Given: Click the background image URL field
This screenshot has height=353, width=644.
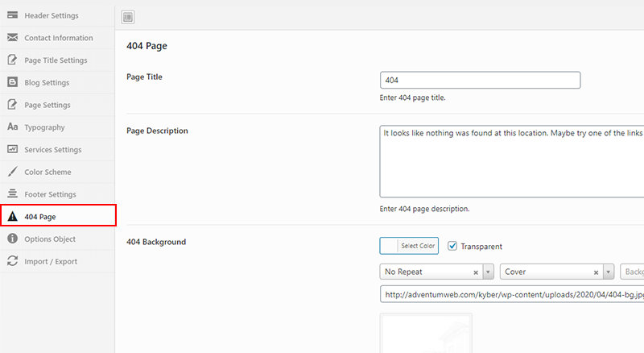Looking at the screenshot, I should click(x=512, y=294).
